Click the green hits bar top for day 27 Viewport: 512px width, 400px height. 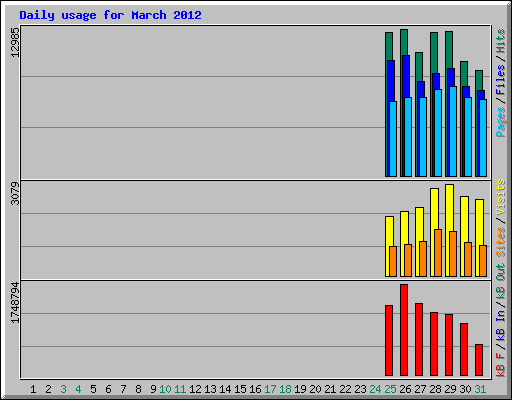419,66
